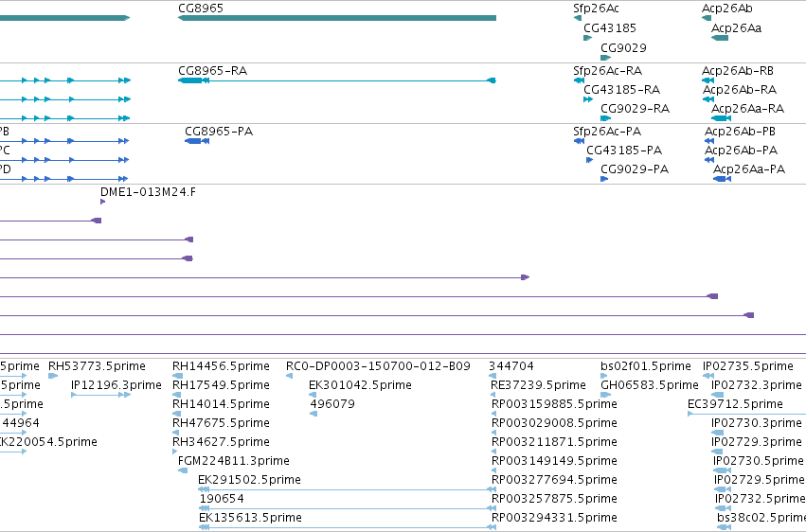Click the CG43185-RA transcript label

[621, 90]
